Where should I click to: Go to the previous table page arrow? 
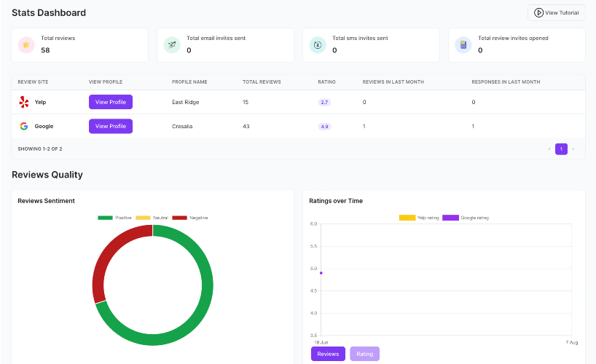pos(549,149)
